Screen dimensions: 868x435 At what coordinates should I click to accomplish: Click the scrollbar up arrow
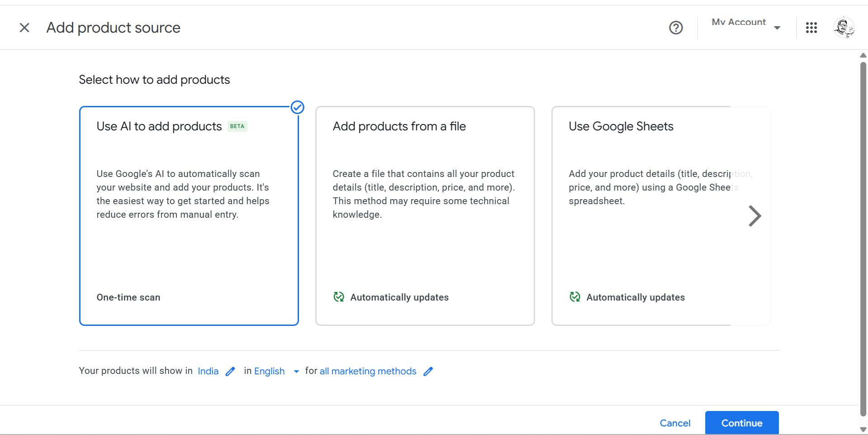[863, 55]
